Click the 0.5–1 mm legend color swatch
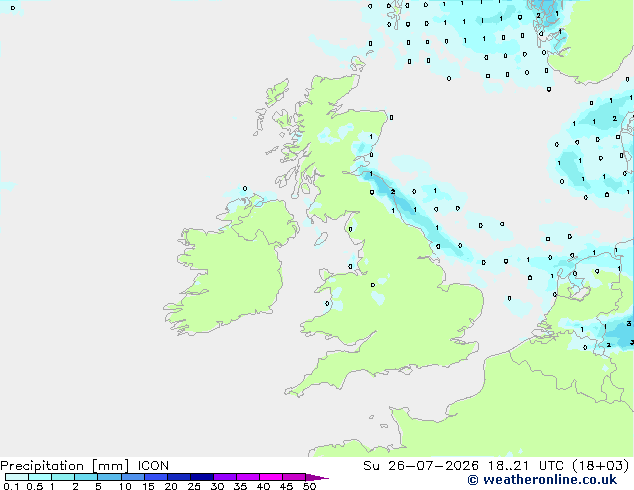The image size is (634, 490). coord(40,477)
